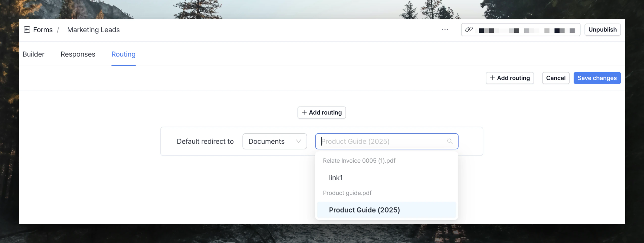Cancel the routing changes
The image size is (644, 243).
pos(556,78)
